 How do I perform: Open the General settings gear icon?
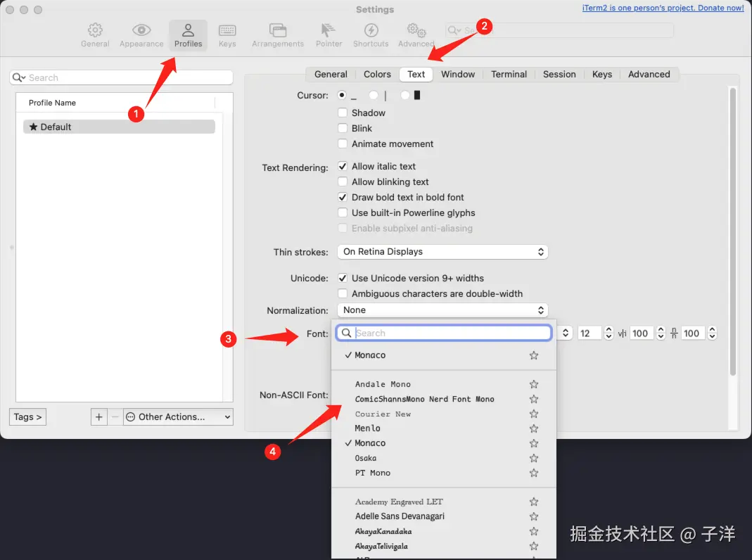pyautogui.click(x=95, y=30)
